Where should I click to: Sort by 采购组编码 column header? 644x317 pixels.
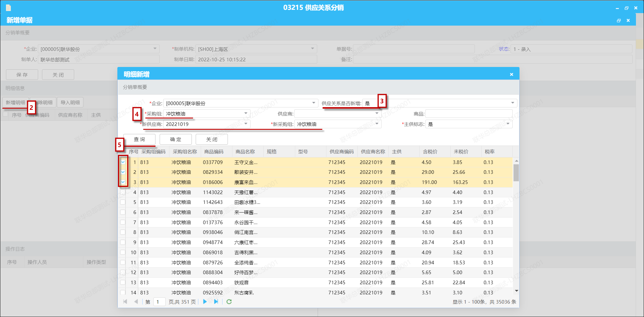click(153, 152)
